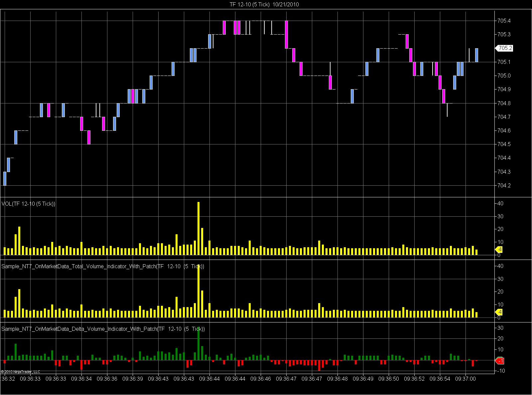The height and width of the screenshot is (395, 532).
Task: Click the 30 label on VOL panel axis
Action: point(500,216)
